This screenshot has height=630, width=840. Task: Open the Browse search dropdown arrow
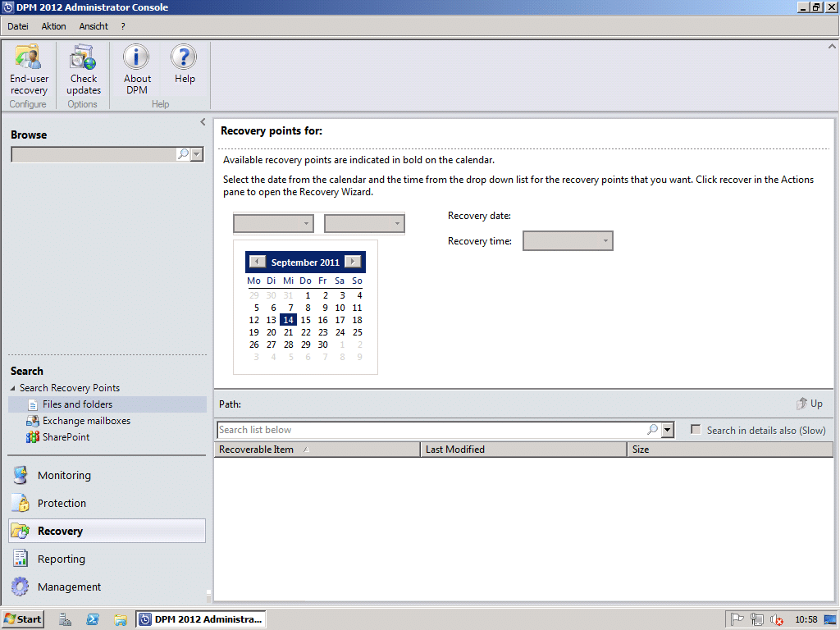pyautogui.click(x=197, y=154)
